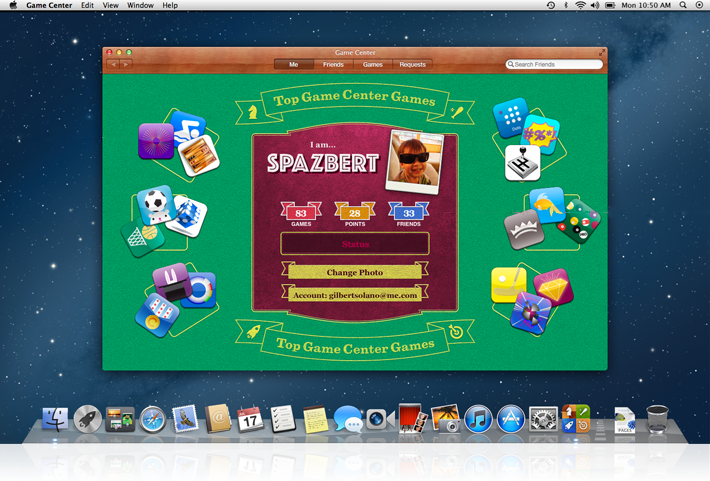
Task: Open the purple starburst game icon
Action: 156,141
